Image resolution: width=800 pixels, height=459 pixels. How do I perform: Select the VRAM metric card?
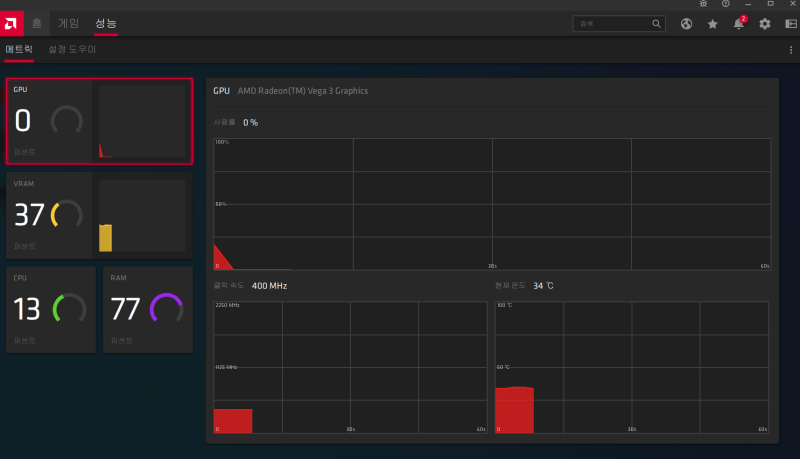(x=99, y=215)
